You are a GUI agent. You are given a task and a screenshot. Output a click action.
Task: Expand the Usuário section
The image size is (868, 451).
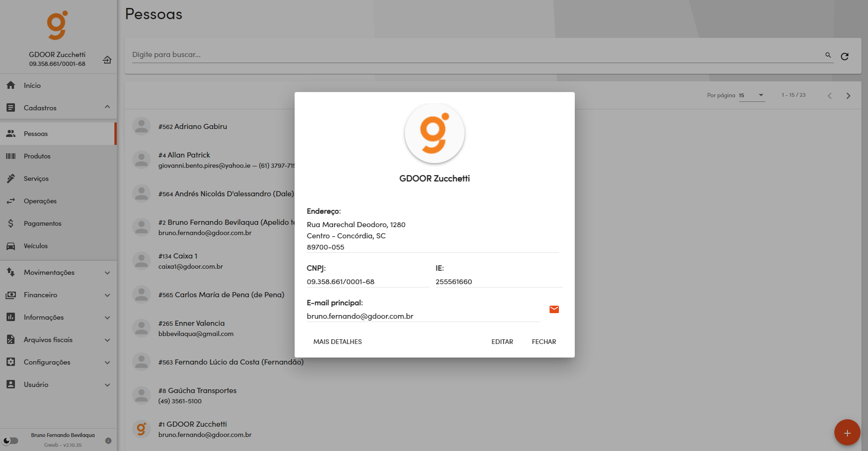(x=58, y=385)
